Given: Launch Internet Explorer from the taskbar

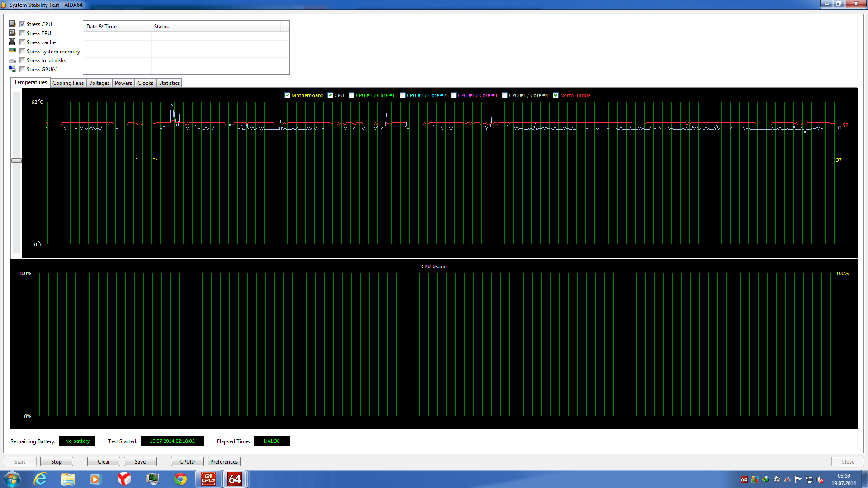Looking at the screenshot, I should [40, 479].
